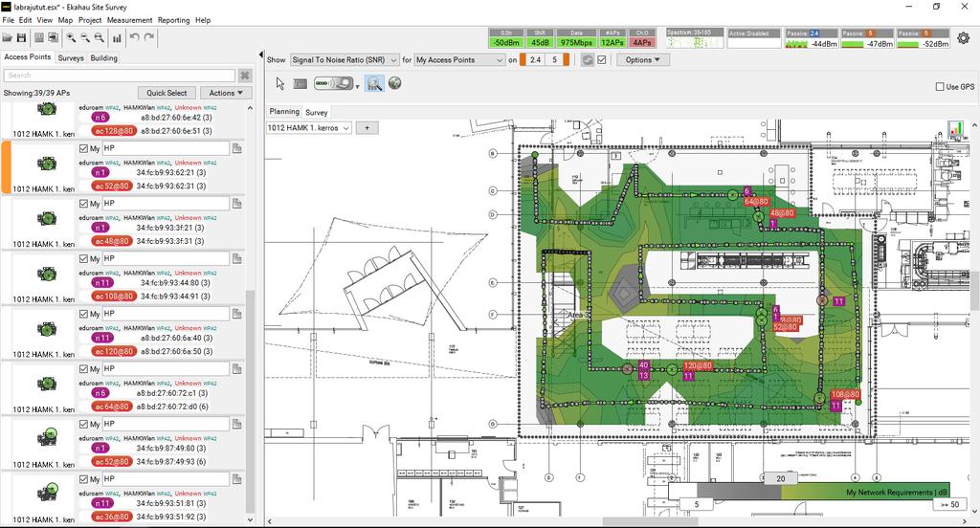Screen dimensions: 980x528
Task: Open the Options dropdown menu
Action: pos(642,60)
